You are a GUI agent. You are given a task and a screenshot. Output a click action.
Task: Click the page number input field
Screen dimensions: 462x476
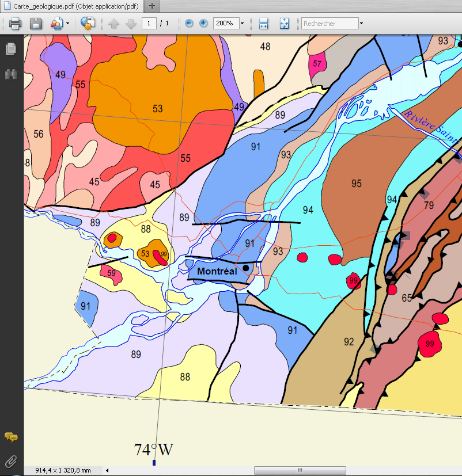tap(149, 24)
